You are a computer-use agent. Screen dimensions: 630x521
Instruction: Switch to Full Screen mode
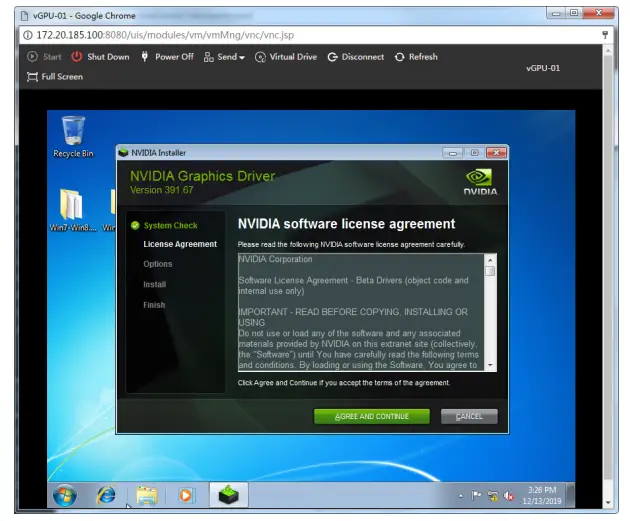click(55, 77)
